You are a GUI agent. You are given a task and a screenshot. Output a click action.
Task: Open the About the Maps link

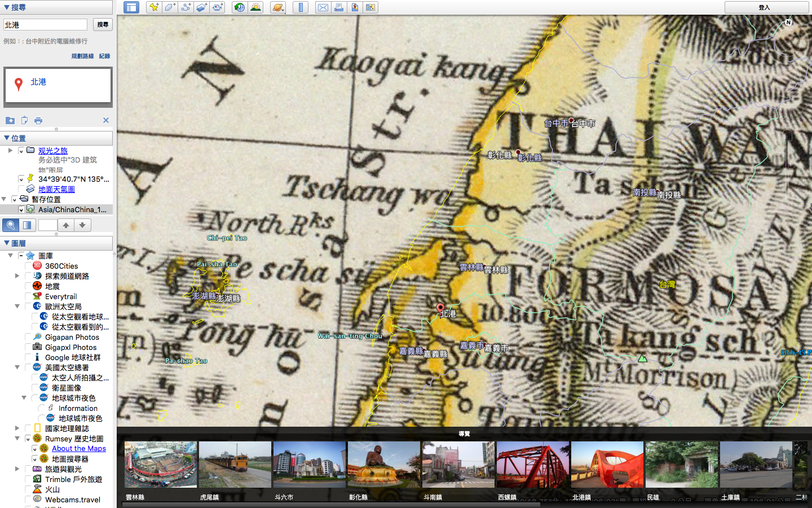pyautogui.click(x=79, y=449)
